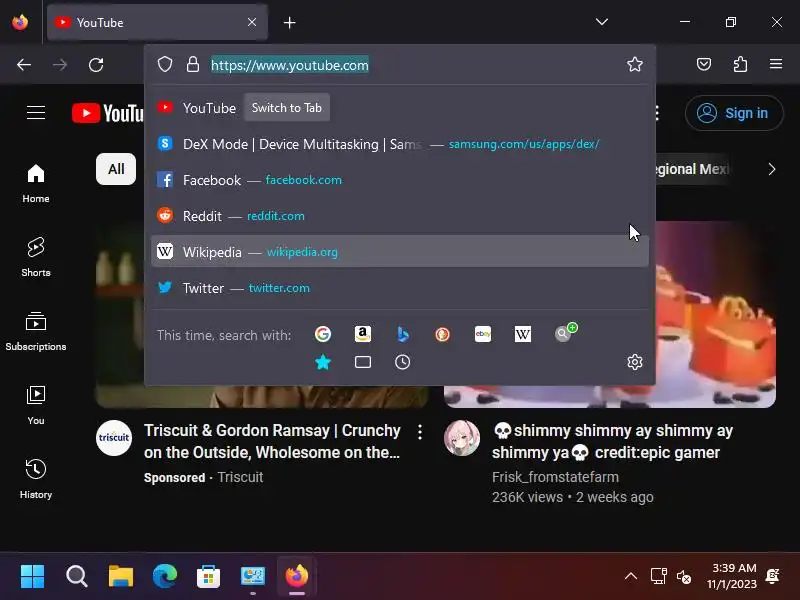Image resolution: width=800 pixels, height=600 pixels.
Task: Open Triscuit ad options three-dot menu
Action: [419, 432]
